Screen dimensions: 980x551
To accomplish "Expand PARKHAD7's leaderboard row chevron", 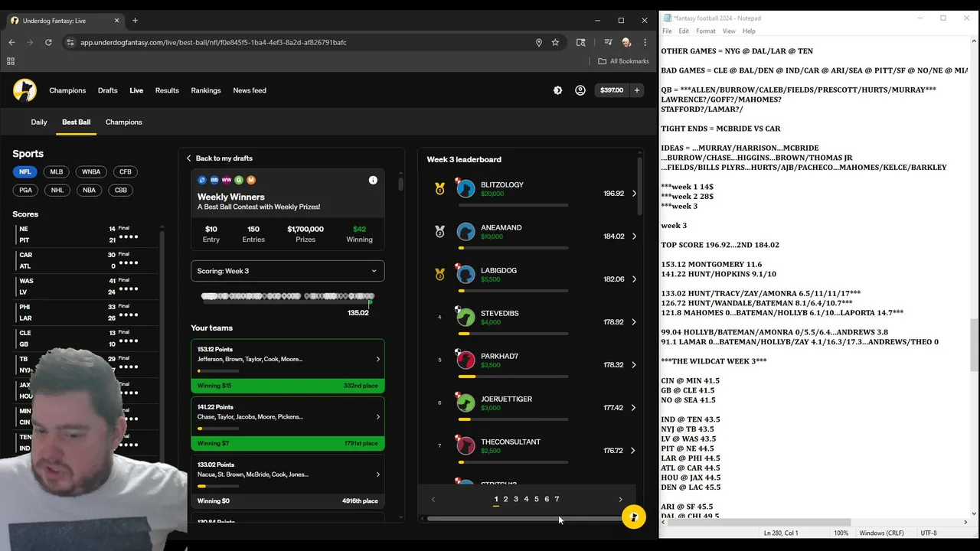I will pyautogui.click(x=634, y=365).
